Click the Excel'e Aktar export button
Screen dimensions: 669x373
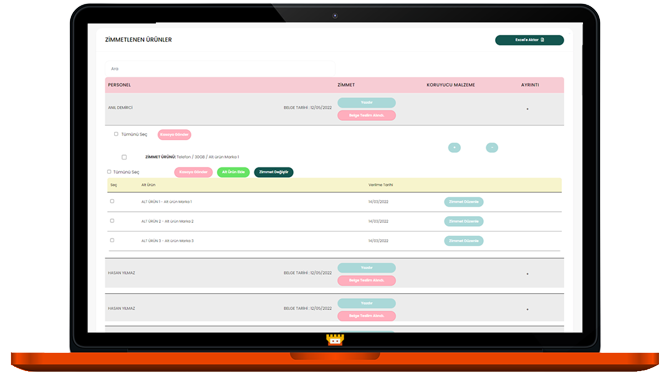[529, 40]
